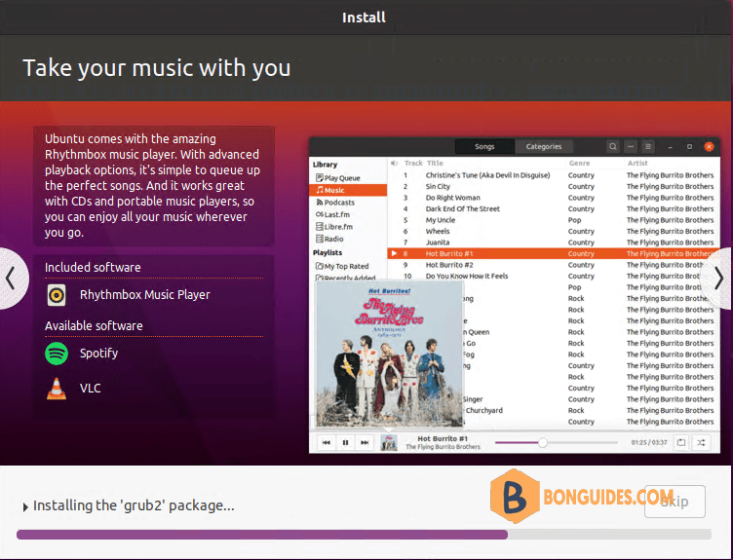
Task: Sort by the Track column header
Action: tap(412, 163)
